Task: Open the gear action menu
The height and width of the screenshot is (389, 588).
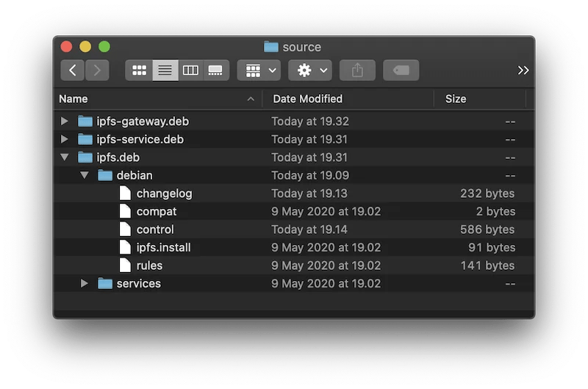Action: [x=310, y=70]
